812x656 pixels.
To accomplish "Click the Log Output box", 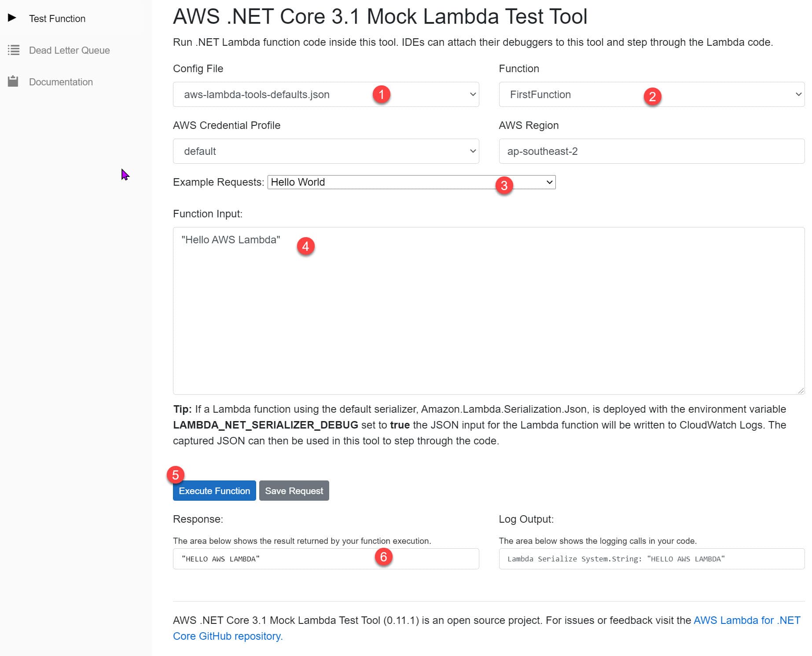I will coord(651,559).
